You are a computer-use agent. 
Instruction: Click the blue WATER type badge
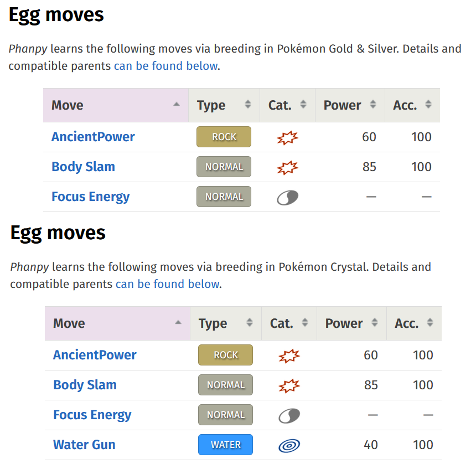(225, 445)
